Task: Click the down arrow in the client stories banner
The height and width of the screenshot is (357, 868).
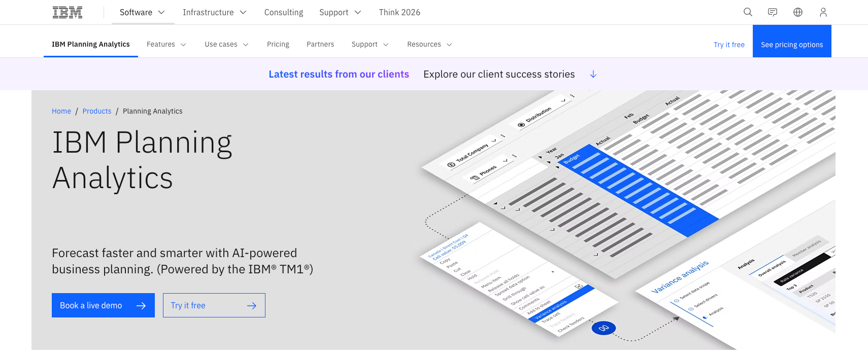Action: pos(593,75)
